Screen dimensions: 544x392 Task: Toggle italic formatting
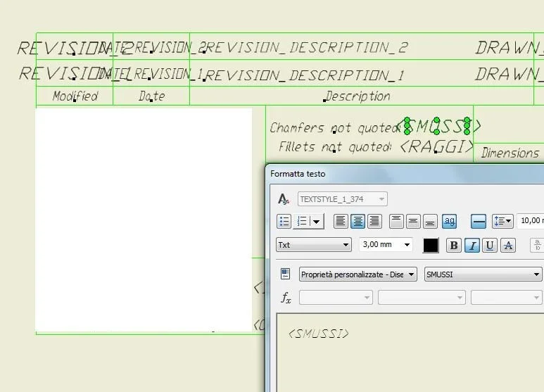472,245
